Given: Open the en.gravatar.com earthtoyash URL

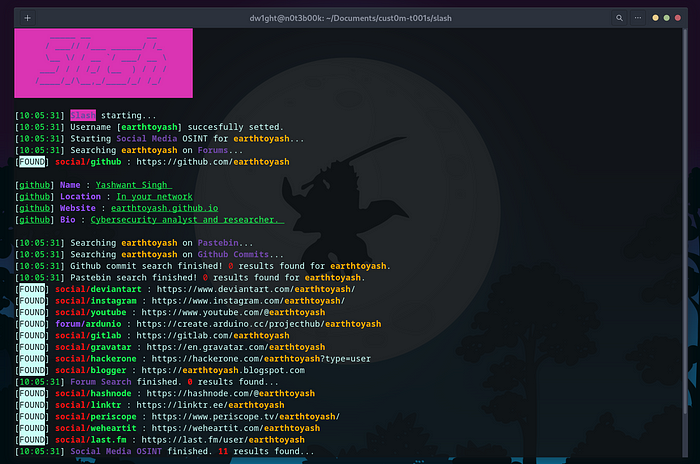Looking at the screenshot, I should pyautogui.click(x=236, y=347).
